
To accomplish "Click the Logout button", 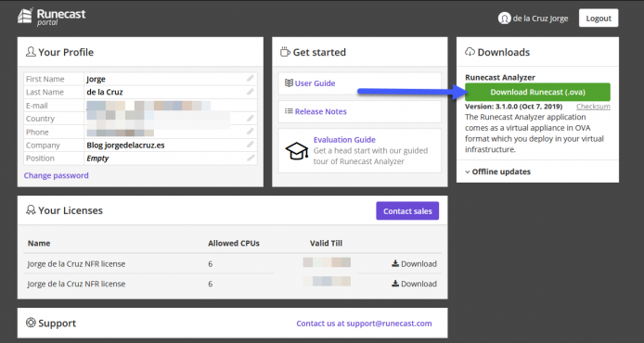I will tap(599, 18).
